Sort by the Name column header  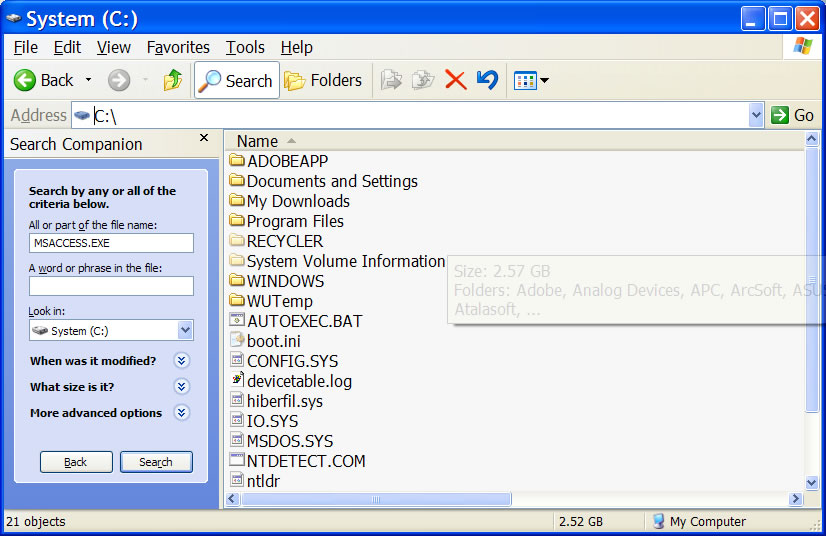[514, 141]
